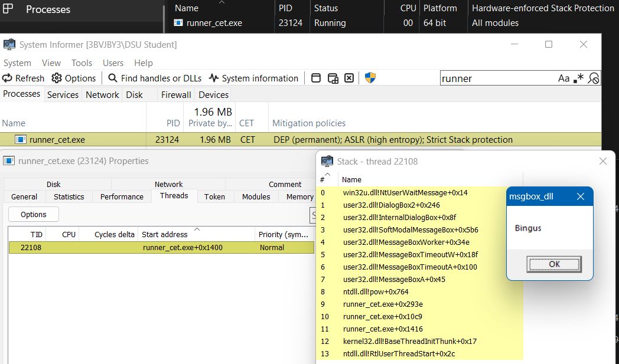
Task: Sort by Private bytes column
Action: click(x=210, y=123)
